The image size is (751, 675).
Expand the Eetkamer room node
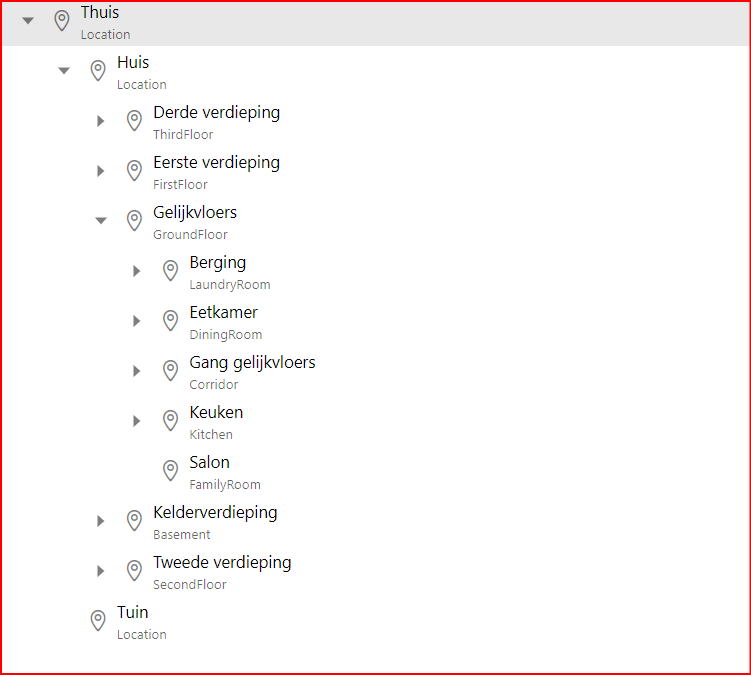[136, 321]
